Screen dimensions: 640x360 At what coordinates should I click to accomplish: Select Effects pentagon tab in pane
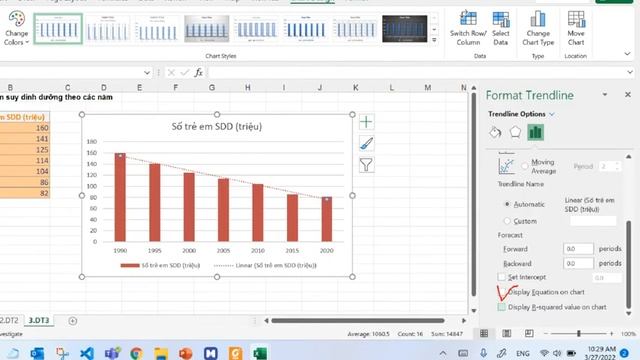(515, 132)
